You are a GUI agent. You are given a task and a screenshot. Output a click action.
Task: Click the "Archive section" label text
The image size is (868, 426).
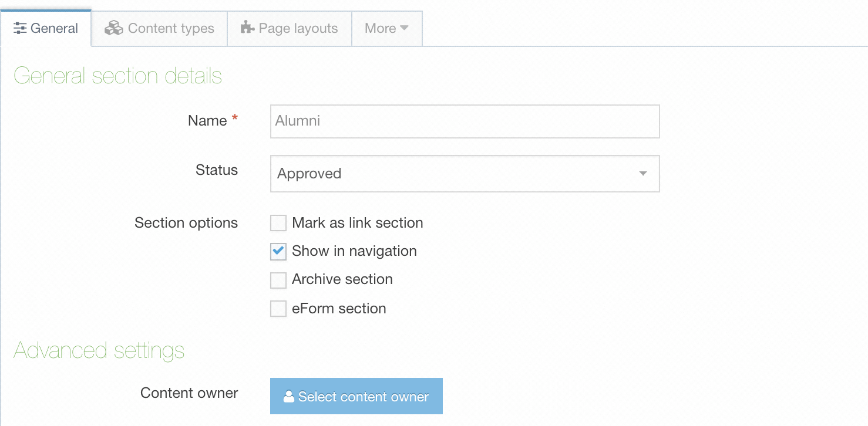click(x=342, y=279)
